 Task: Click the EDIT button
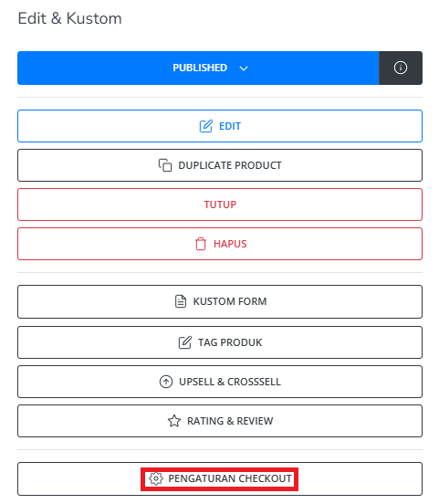[220, 126]
